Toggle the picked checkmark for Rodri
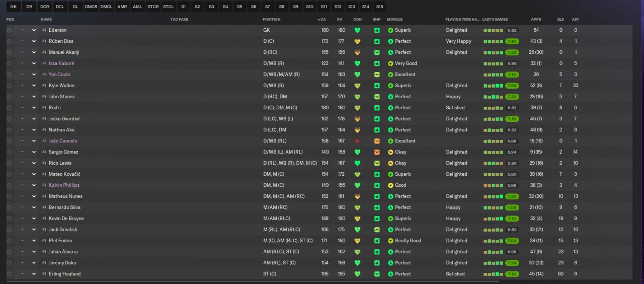 (9, 108)
